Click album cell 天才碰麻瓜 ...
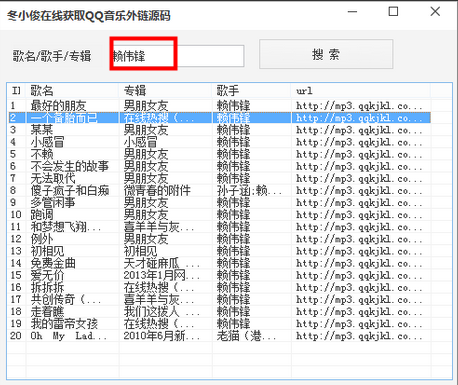458x385 pixels. [162, 263]
